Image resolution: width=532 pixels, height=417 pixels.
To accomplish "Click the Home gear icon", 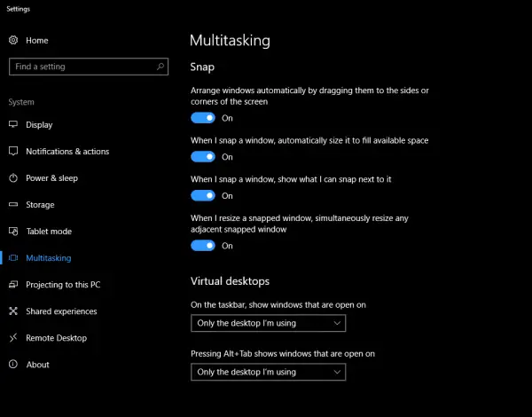I will click(14, 41).
